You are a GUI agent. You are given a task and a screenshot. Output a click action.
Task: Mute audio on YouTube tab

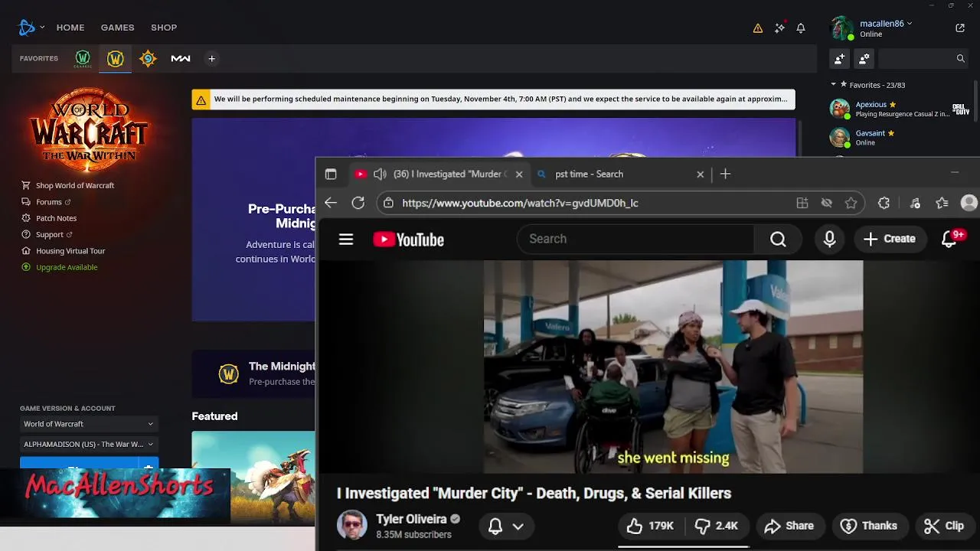pyautogui.click(x=380, y=174)
